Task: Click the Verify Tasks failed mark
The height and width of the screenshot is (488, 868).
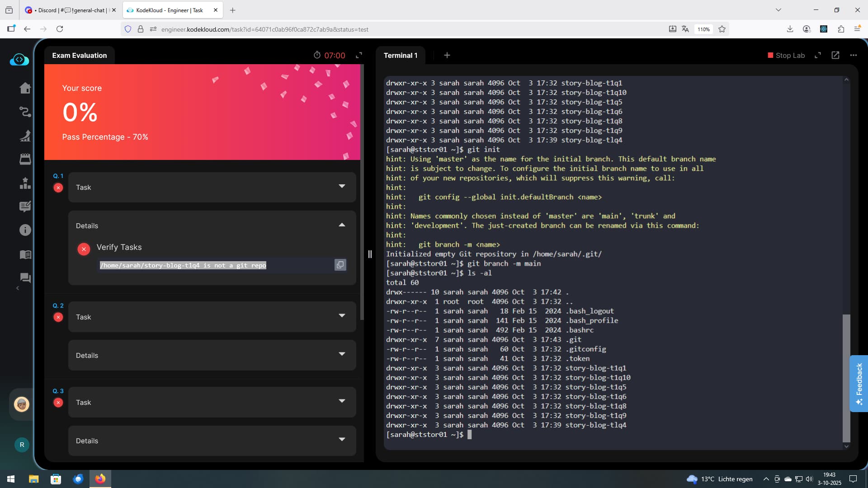Action: click(x=84, y=249)
